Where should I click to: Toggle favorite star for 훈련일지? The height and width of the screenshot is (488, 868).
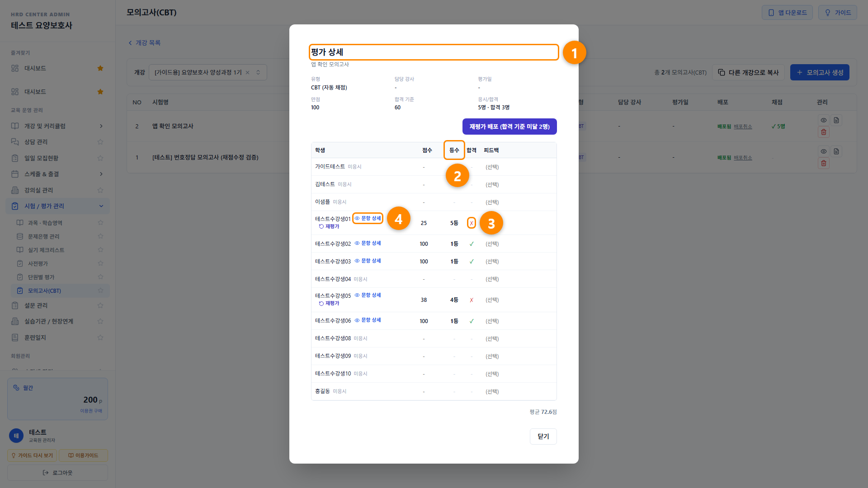point(100,338)
